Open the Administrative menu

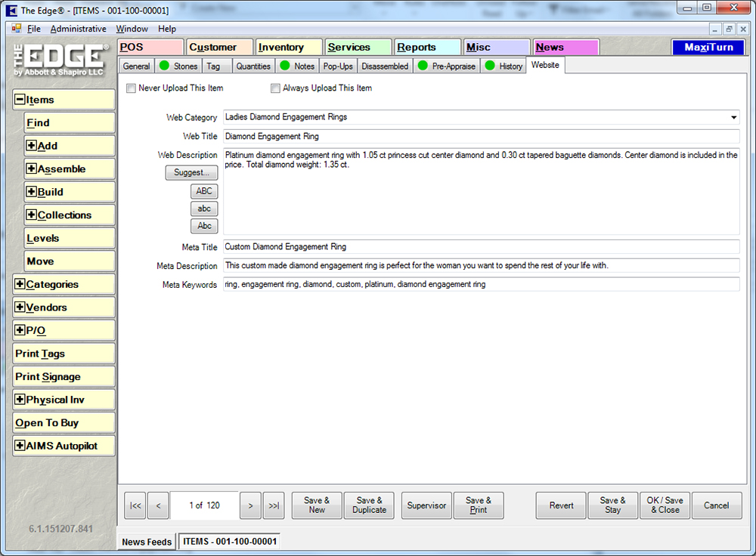click(x=78, y=29)
